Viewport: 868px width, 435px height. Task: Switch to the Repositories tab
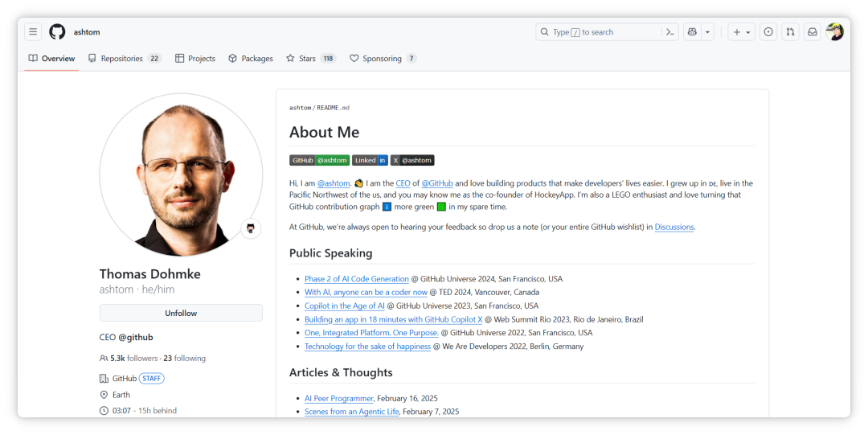coord(125,58)
